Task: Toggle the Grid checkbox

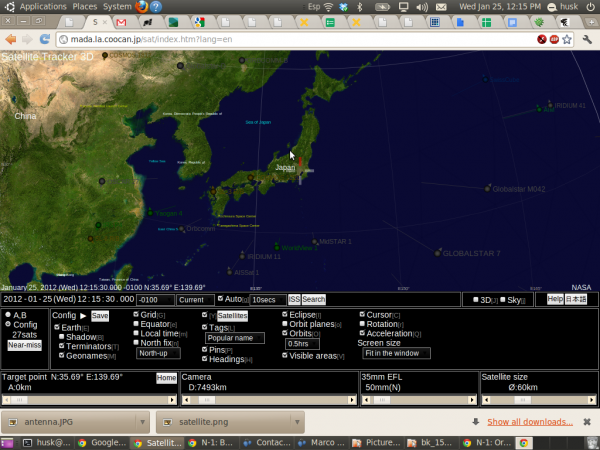Action: pos(136,314)
